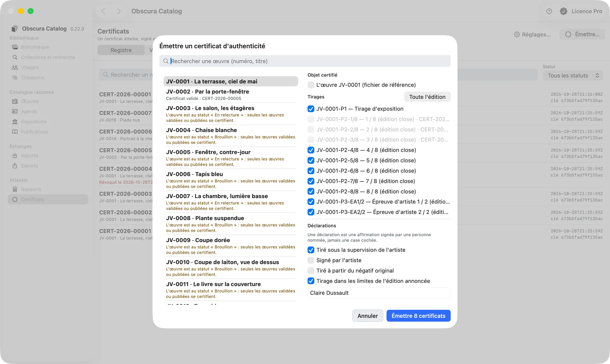Open Visages in the sidebar
The width and height of the screenshot is (610, 364).
click(30, 67)
